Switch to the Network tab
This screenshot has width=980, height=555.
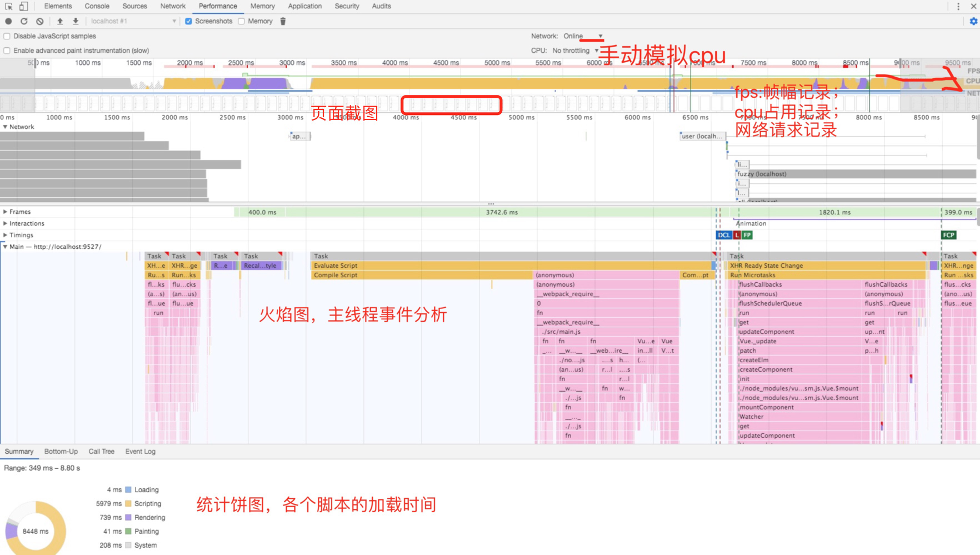173,6
